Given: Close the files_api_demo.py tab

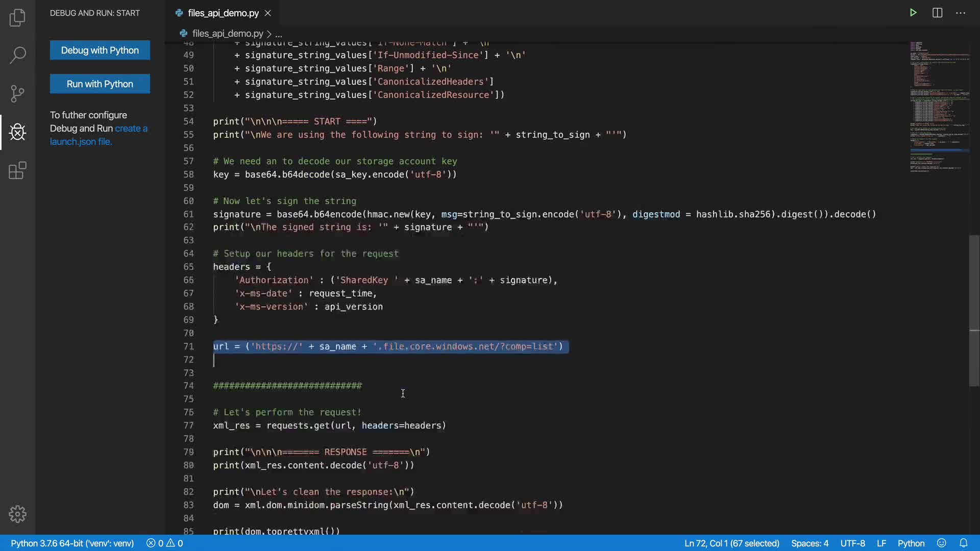Looking at the screenshot, I should pos(267,13).
